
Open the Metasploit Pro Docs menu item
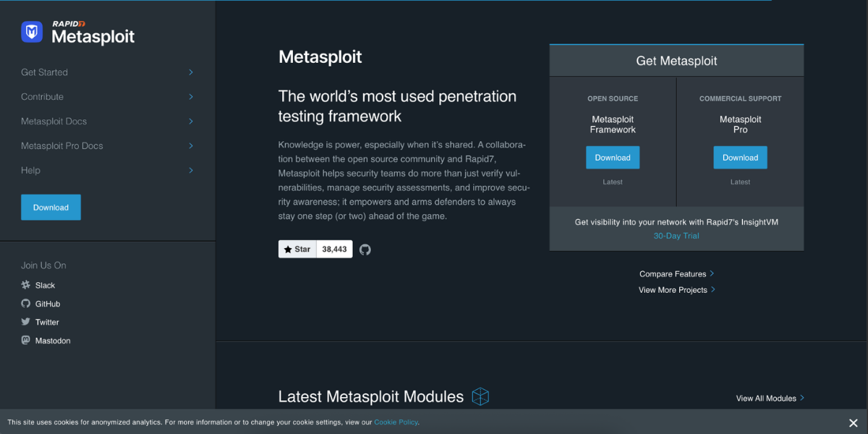[62, 146]
